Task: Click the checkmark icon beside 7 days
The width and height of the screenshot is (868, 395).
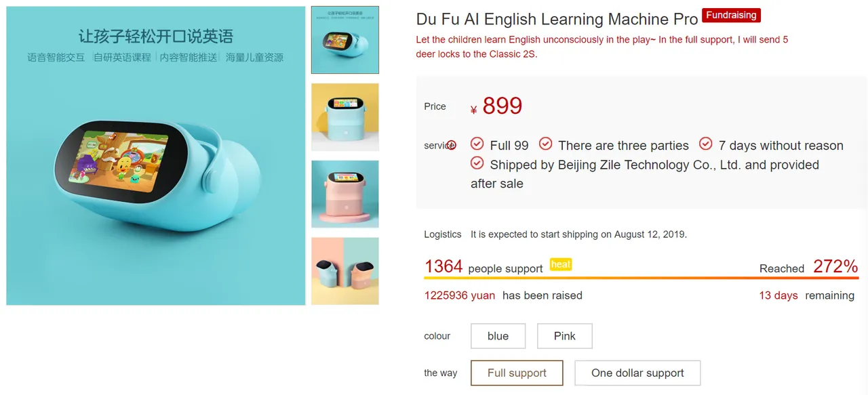Action: click(705, 144)
